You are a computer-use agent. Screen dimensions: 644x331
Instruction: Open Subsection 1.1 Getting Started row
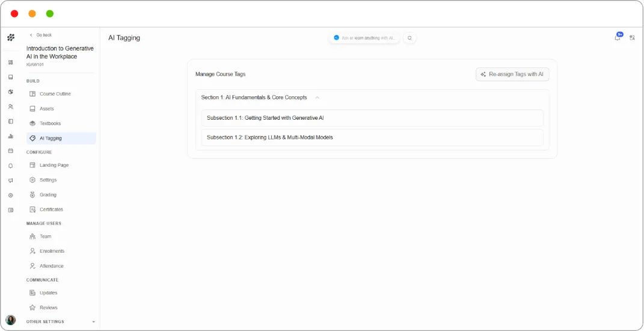click(372, 118)
